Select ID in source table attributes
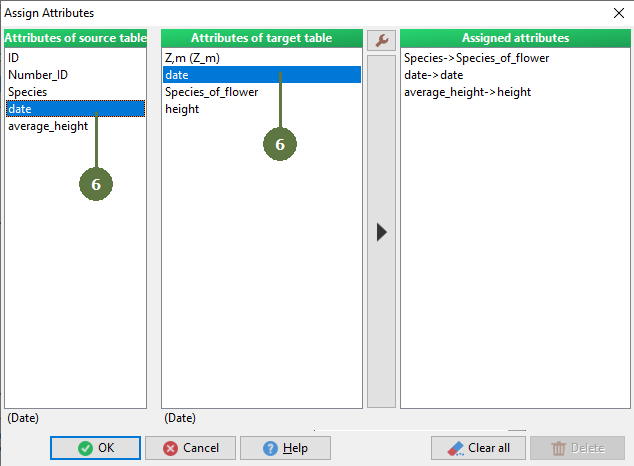634x466 pixels. pos(14,58)
